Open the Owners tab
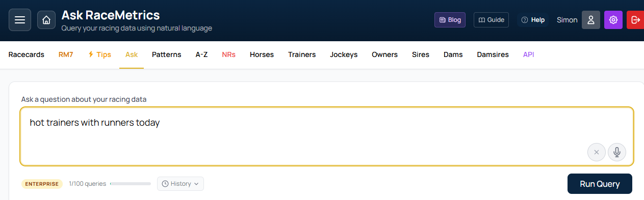 [384, 54]
